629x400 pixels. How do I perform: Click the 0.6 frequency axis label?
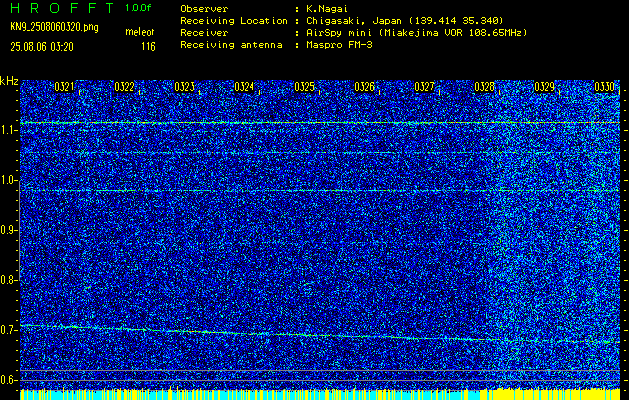pos(8,380)
